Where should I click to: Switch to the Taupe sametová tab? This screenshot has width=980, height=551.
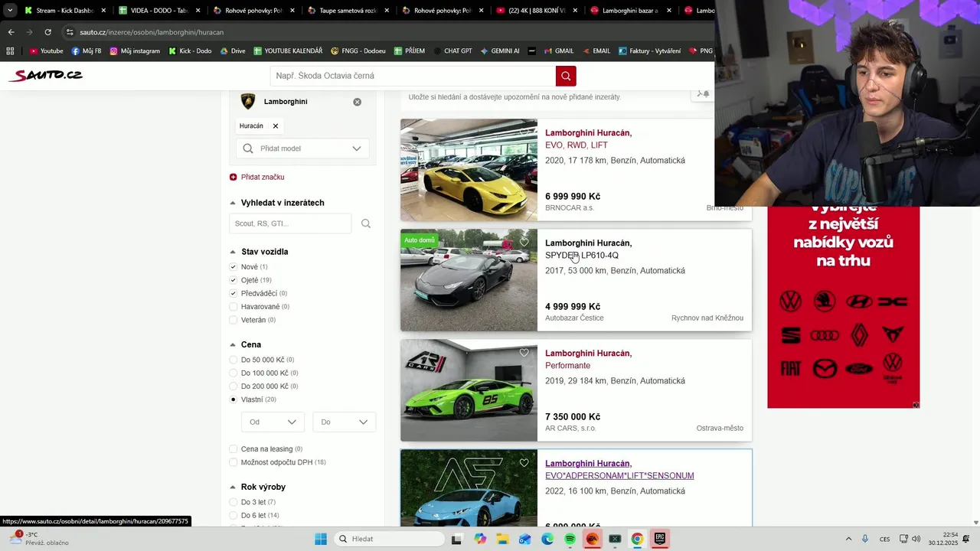tap(348, 11)
